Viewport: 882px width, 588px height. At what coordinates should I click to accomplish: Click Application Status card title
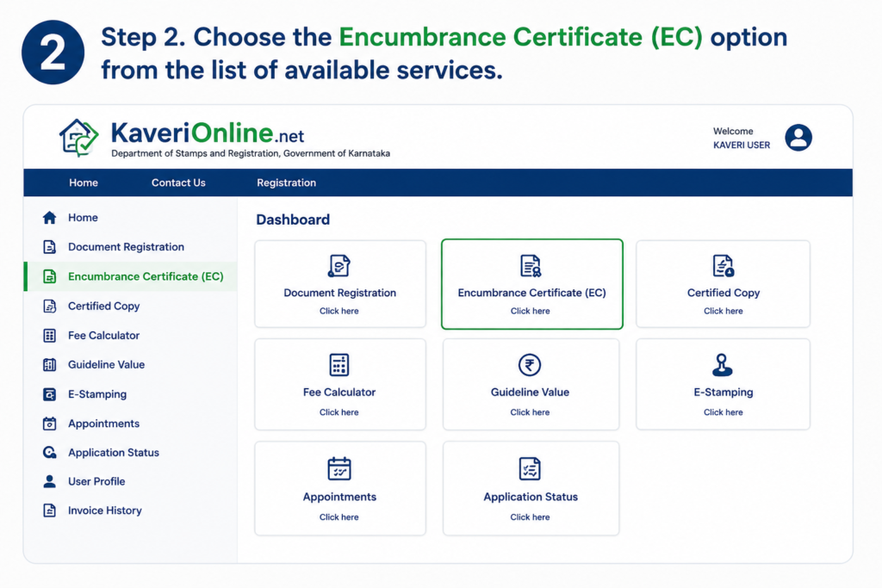click(x=531, y=497)
